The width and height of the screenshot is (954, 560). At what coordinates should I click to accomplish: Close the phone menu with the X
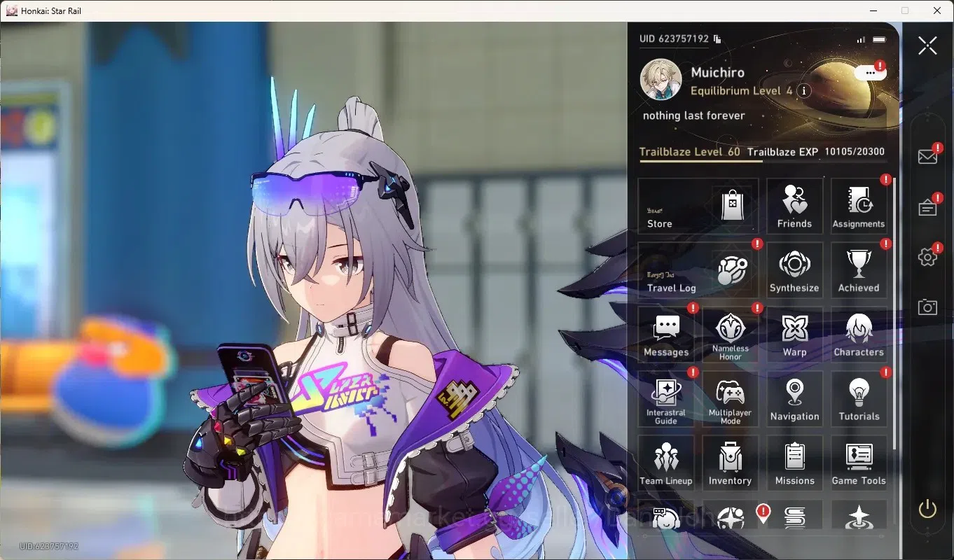pyautogui.click(x=927, y=46)
